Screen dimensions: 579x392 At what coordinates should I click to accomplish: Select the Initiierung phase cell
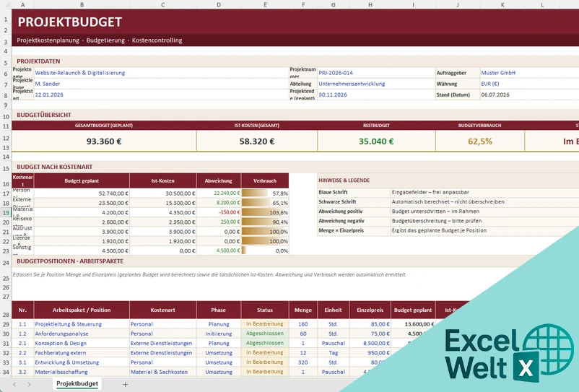(219, 334)
